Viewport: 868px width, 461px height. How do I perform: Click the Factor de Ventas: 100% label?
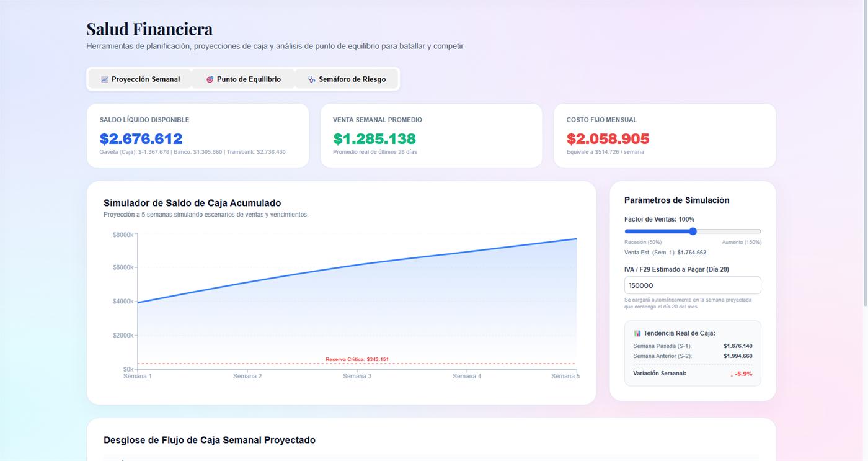(659, 219)
